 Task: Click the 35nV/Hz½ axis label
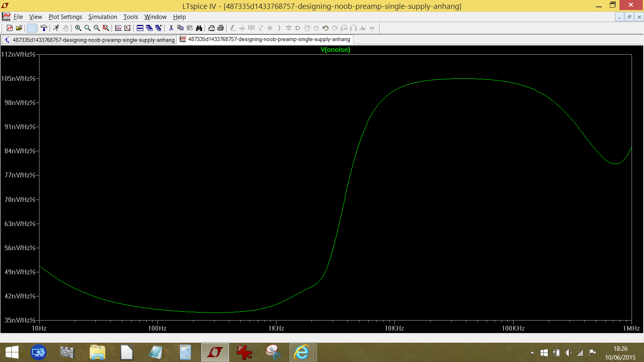pos(20,320)
